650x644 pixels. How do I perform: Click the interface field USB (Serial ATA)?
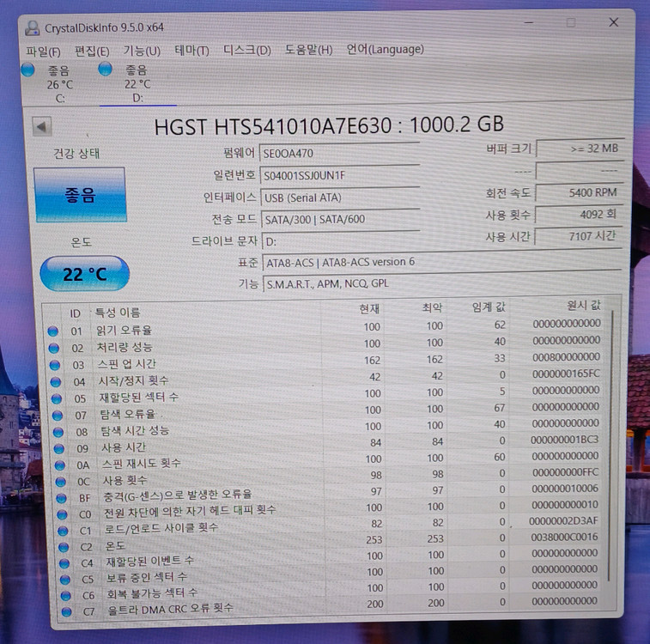pos(340,197)
